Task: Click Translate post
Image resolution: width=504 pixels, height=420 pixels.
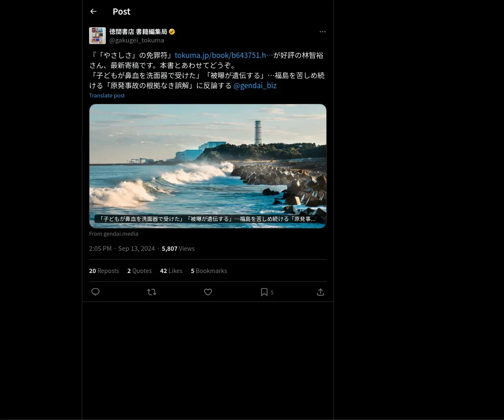Action: 107,95
